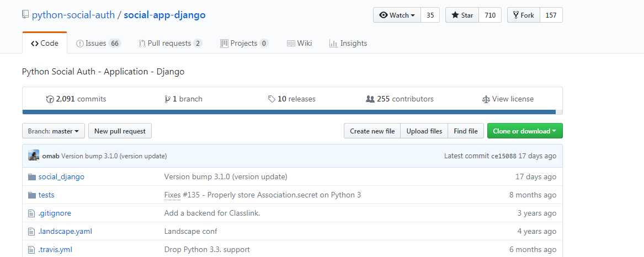Click New pull request button

120,131
